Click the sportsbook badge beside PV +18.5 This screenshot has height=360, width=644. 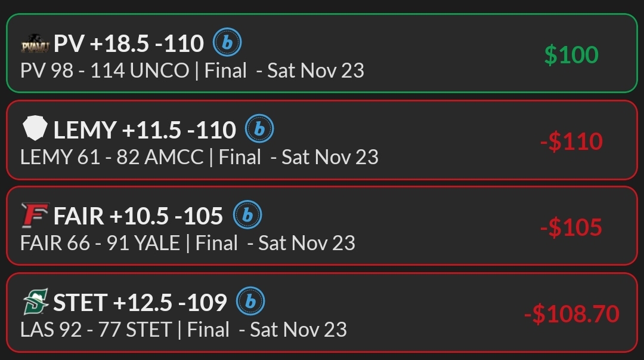227,42
